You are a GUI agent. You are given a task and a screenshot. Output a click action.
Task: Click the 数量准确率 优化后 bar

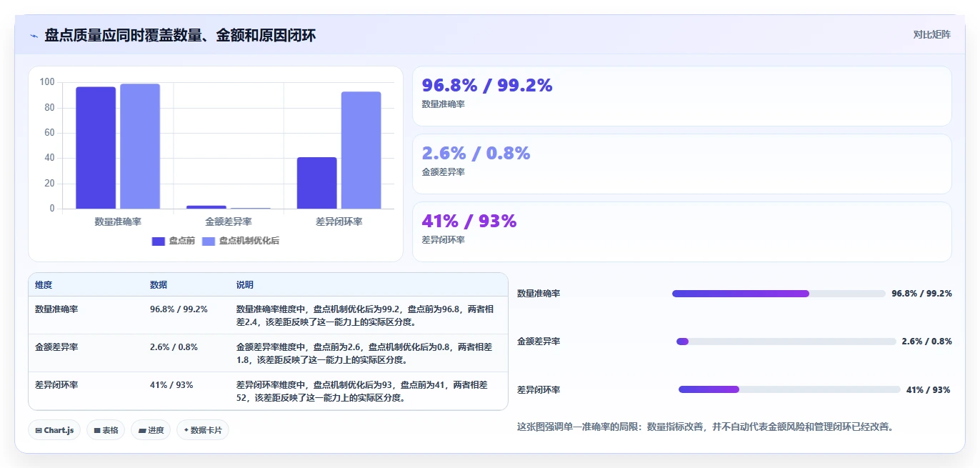[140, 146]
